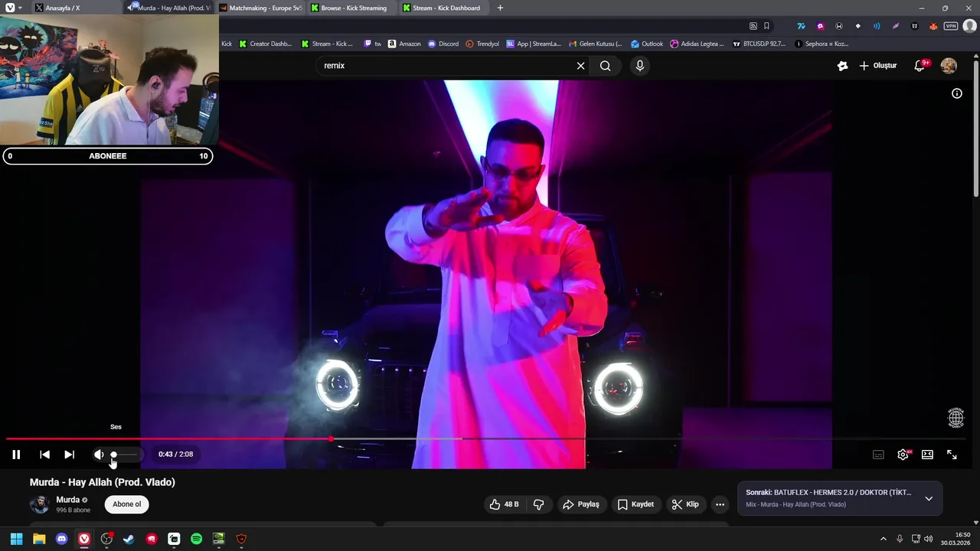Viewport: 980px width, 551px height.
Task: Select the Murda - Hay Allah tab
Action: [x=168, y=8]
